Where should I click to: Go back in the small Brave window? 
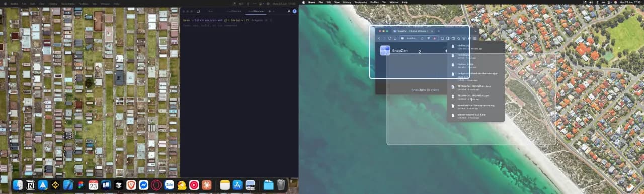379,38
